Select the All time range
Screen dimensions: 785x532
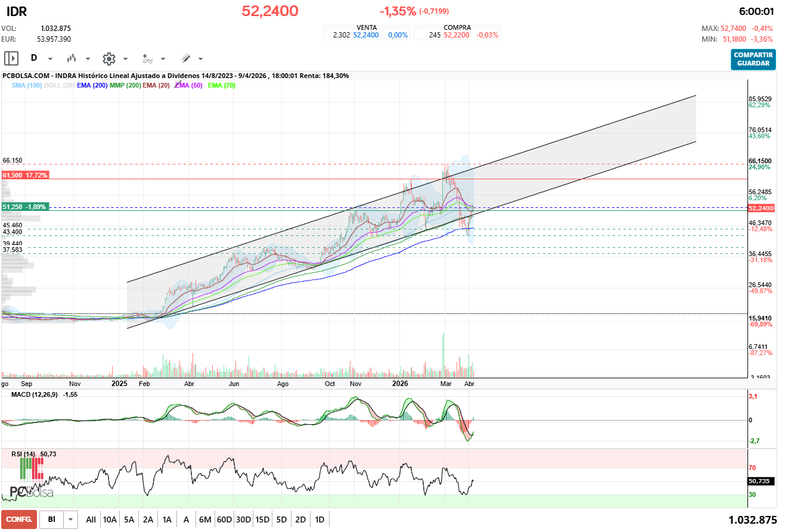coord(91,519)
